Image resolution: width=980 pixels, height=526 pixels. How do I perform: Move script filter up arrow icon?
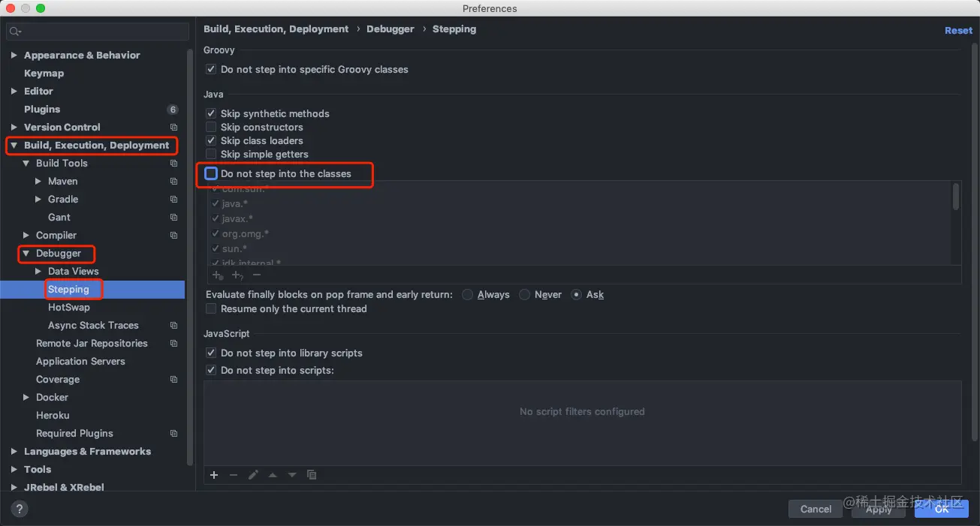[x=273, y=475]
